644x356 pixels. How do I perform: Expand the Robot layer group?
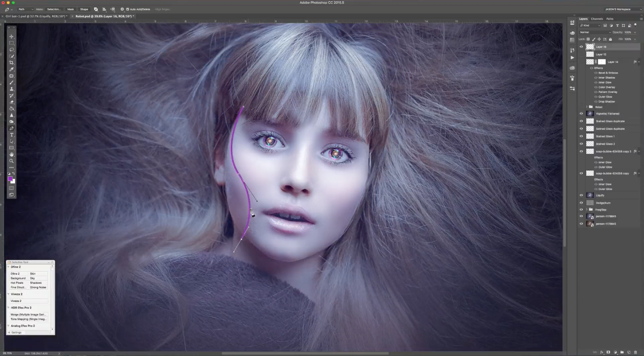pyautogui.click(x=587, y=107)
